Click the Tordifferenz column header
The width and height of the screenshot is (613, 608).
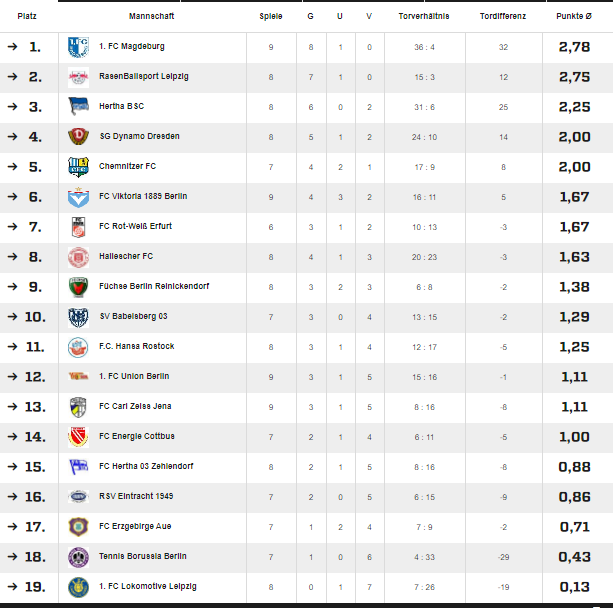point(503,17)
